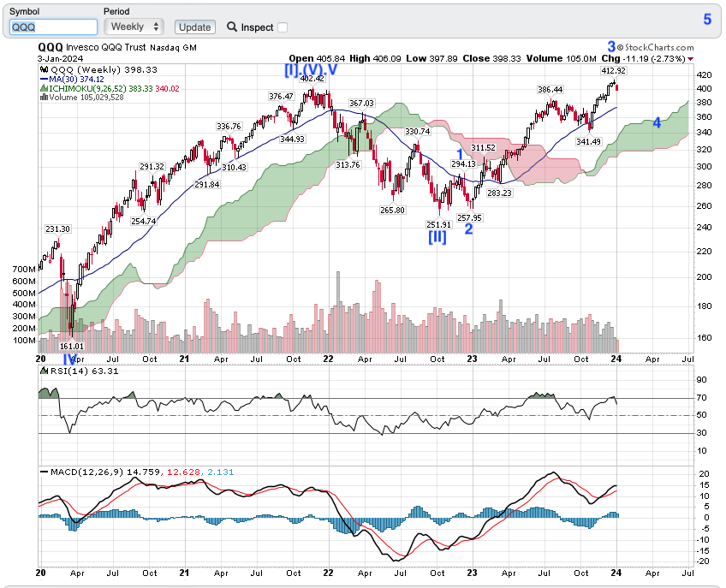
Task: Click the 376.47 price label
Action: [282, 97]
